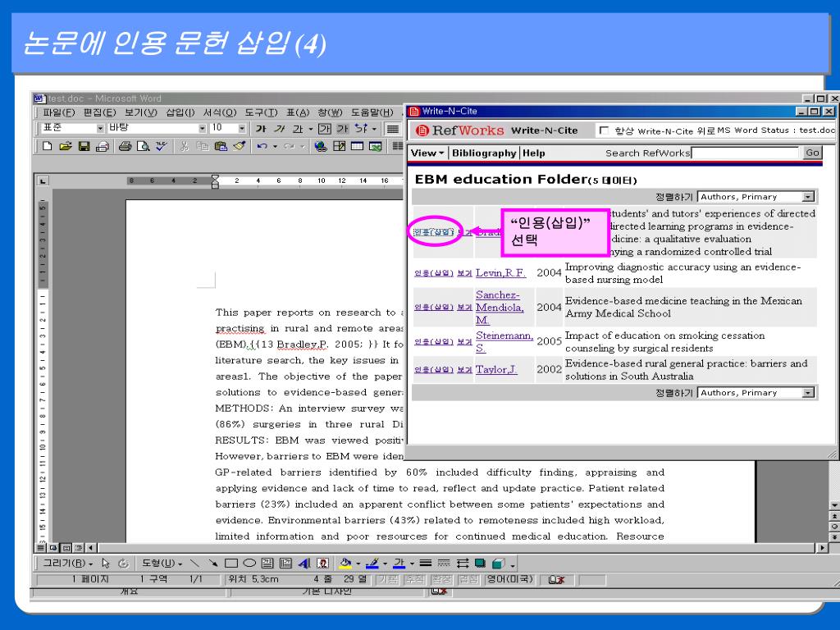
Task: Save the document with the floppy disk icon
Action: coord(84,146)
